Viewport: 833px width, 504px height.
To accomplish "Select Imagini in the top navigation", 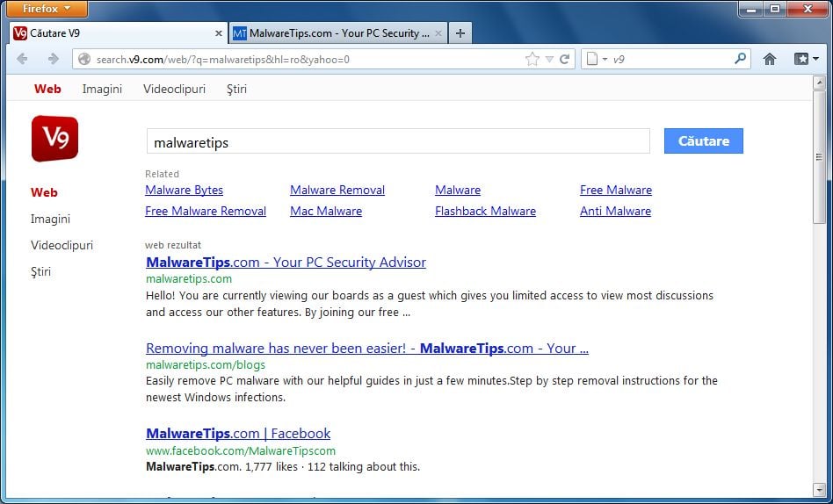I will pos(102,90).
